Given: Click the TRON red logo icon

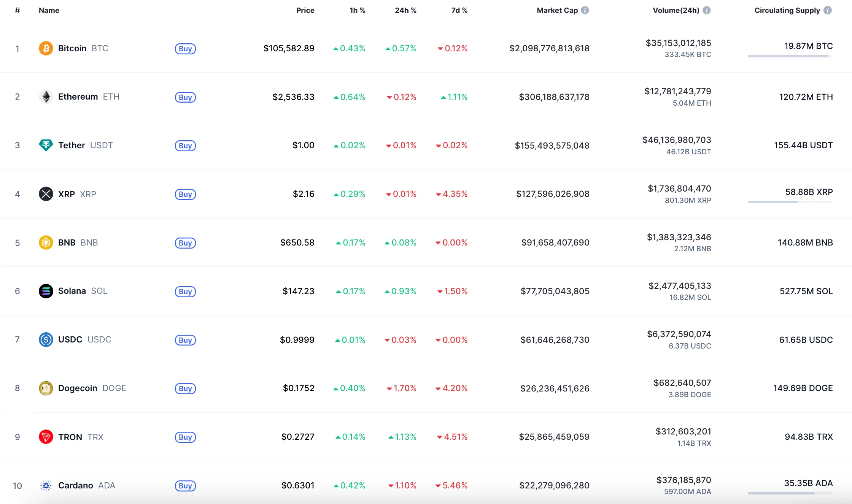Looking at the screenshot, I should (46, 437).
